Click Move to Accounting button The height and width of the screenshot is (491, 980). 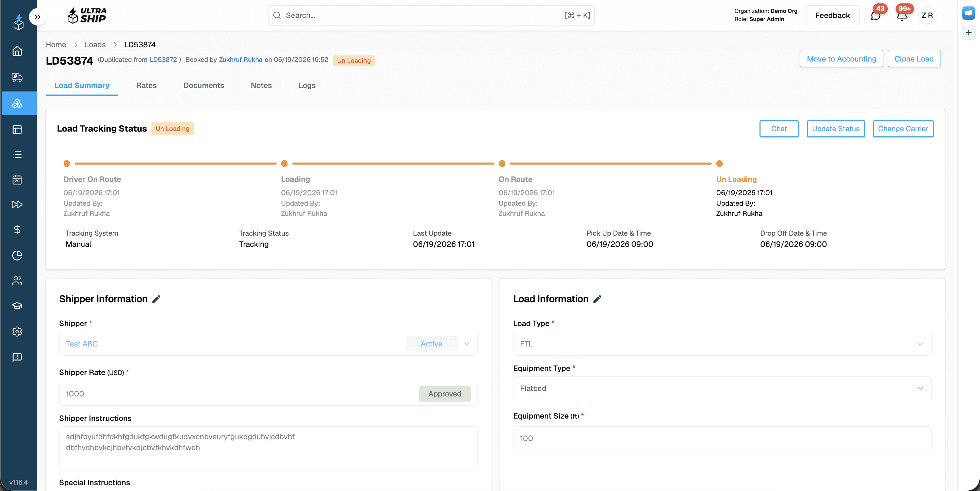point(841,59)
